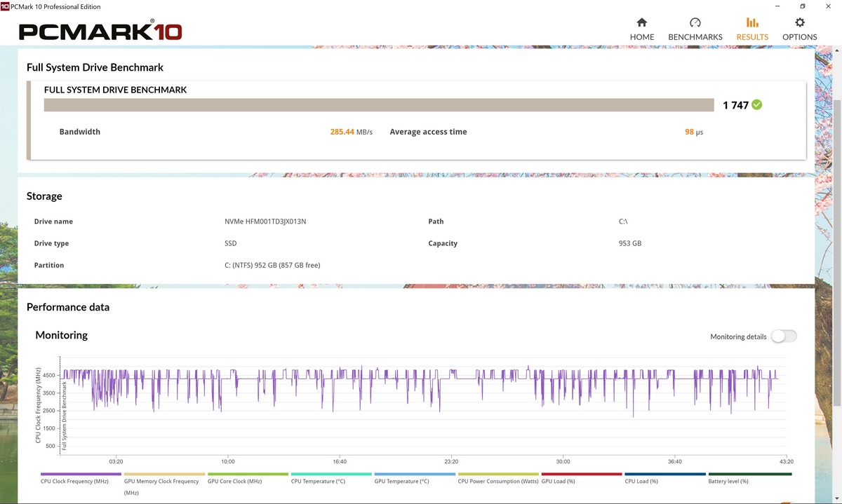842x504 pixels.
Task: Toggle GPU Core Clock legend series
Action: point(234,482)
